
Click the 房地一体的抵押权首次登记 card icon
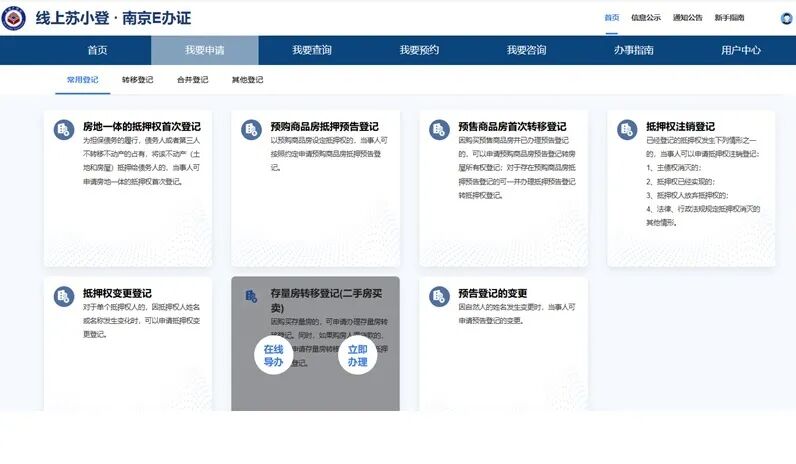63,130
